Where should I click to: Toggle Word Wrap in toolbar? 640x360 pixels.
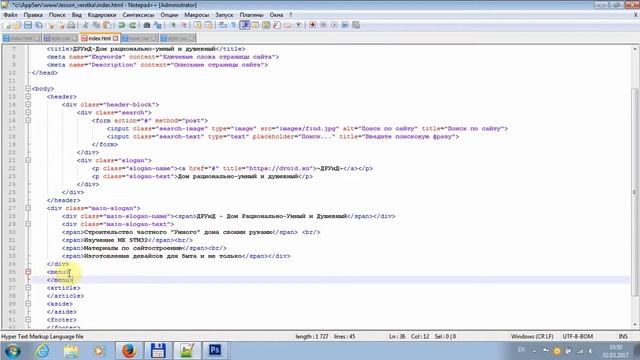pos(223,25)
